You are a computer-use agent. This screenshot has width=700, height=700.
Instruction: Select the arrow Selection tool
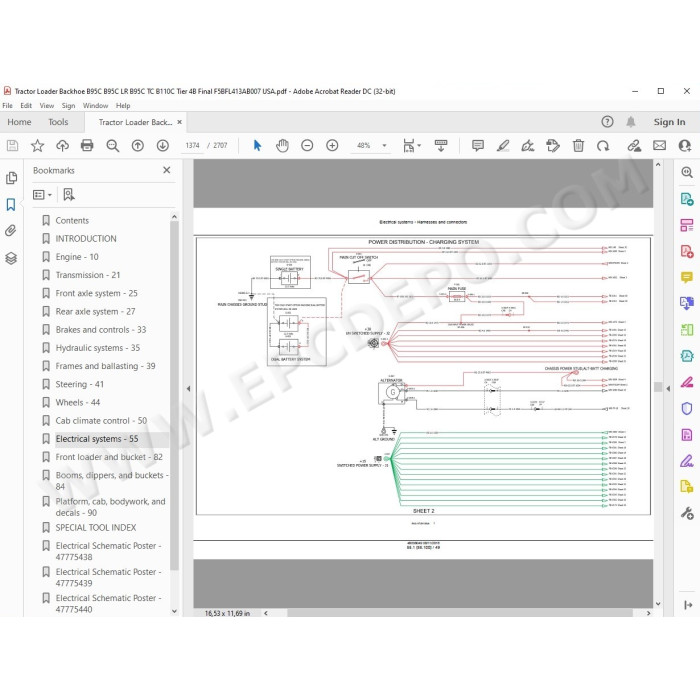coord(257,146)
